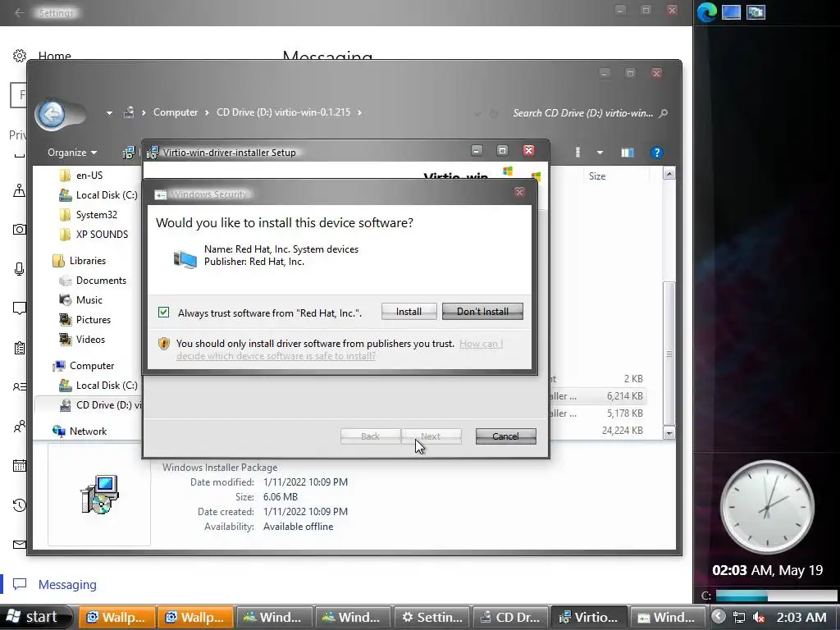Open the Explorer help question mark icon
840x630 pixels.
coord(657,153)
